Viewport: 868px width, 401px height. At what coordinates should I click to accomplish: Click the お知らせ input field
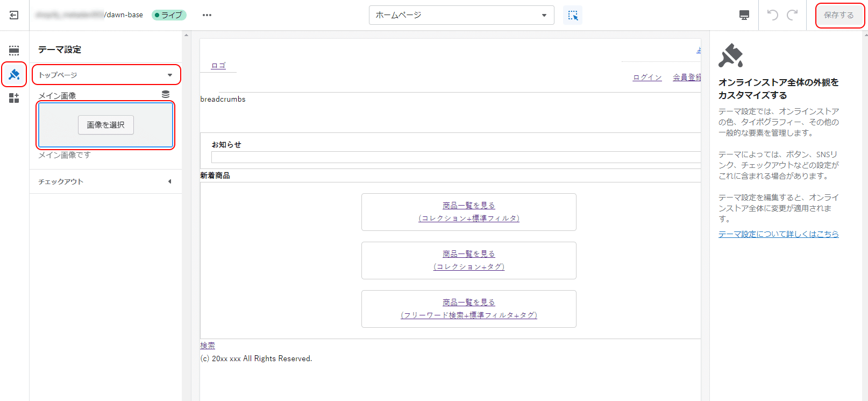point(456,157)
